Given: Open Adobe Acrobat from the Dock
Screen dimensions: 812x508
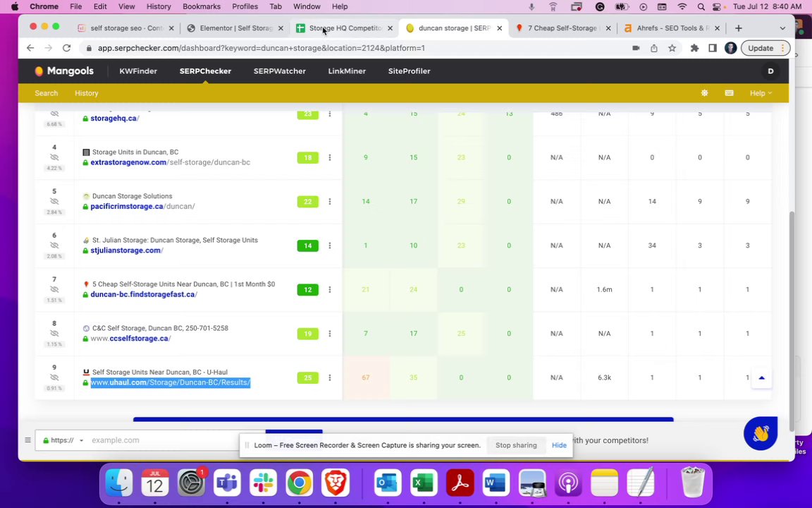Looking at the screenshot, I should [x=460, y=484].
